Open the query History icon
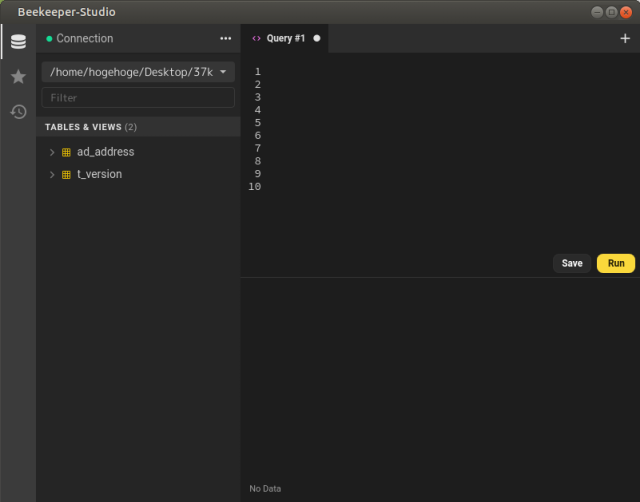The height and width of the screenshot is (502, 640). point(18,111)
